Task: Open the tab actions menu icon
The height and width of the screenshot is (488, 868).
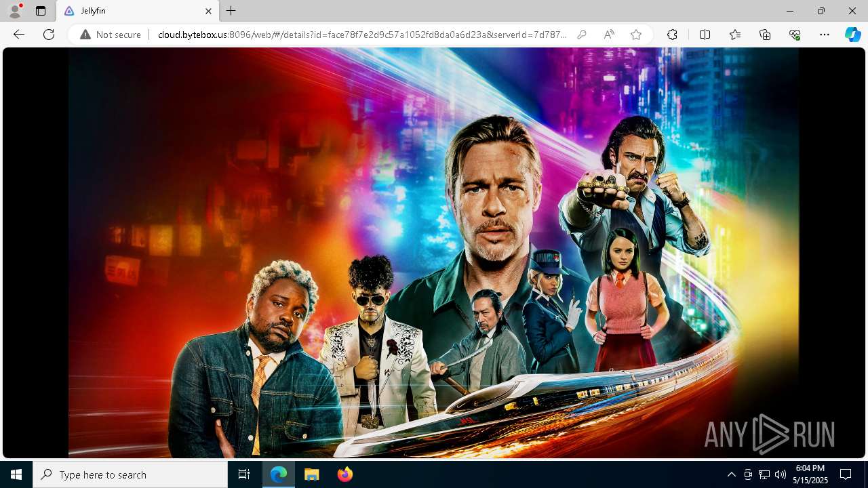Action: [x=41, y=11]
